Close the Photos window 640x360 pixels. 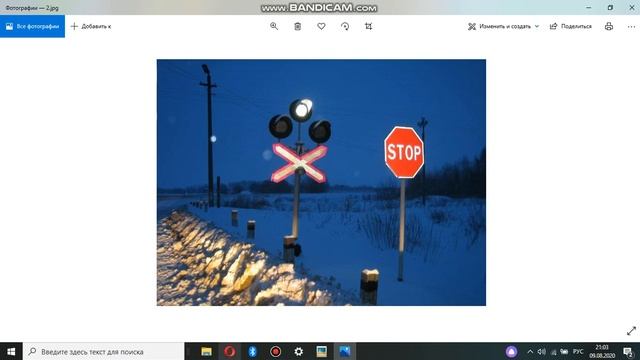[x=631, y=7]
